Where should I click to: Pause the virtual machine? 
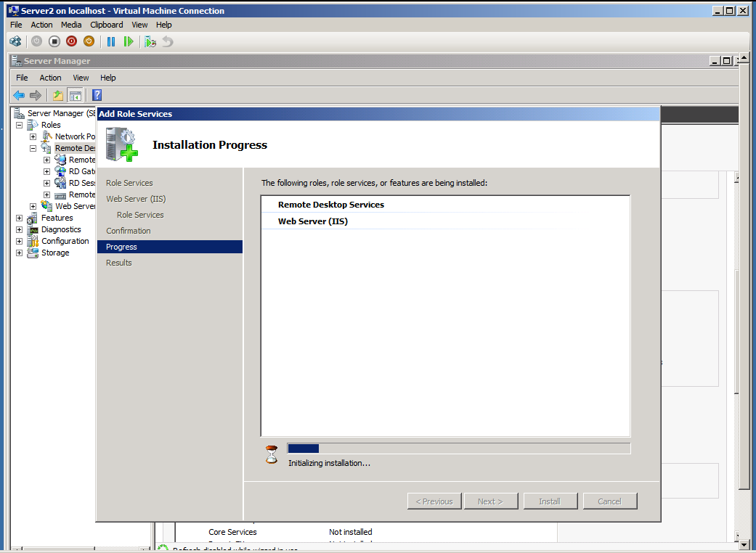[x=111, y=42]
